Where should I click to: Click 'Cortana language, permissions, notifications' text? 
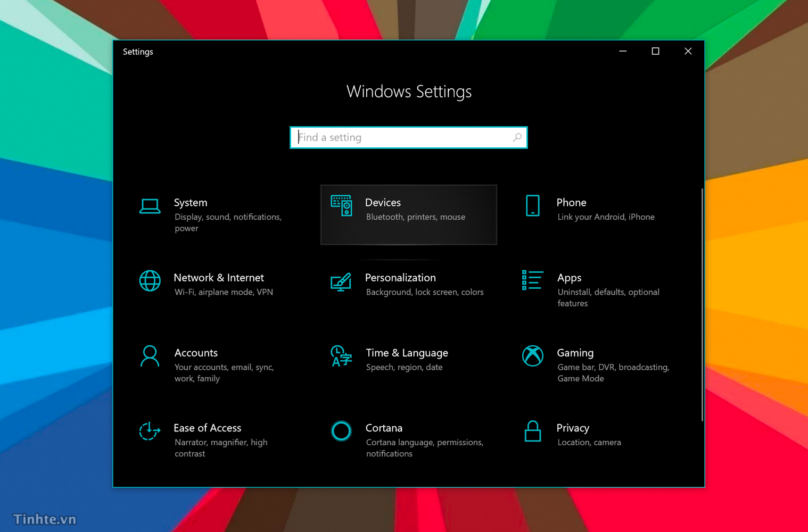(x=425, y=448)
